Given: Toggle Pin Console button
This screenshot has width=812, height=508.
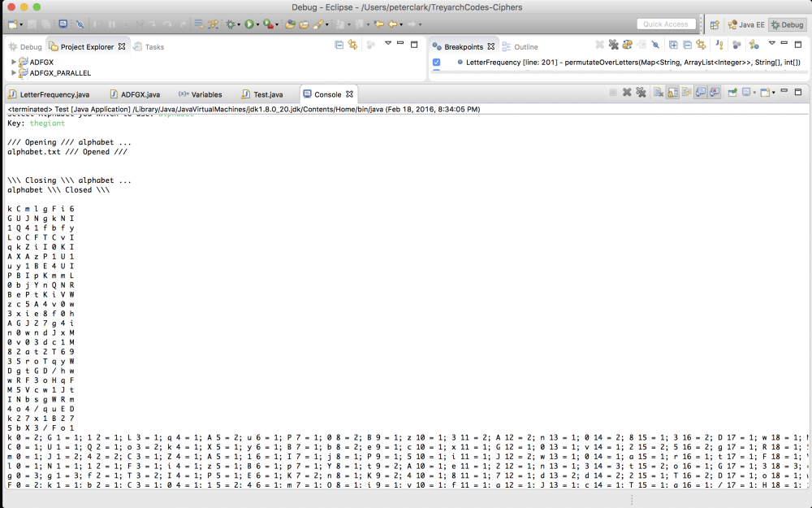Looking at the screenshot, I should click(x=732, y=93).
